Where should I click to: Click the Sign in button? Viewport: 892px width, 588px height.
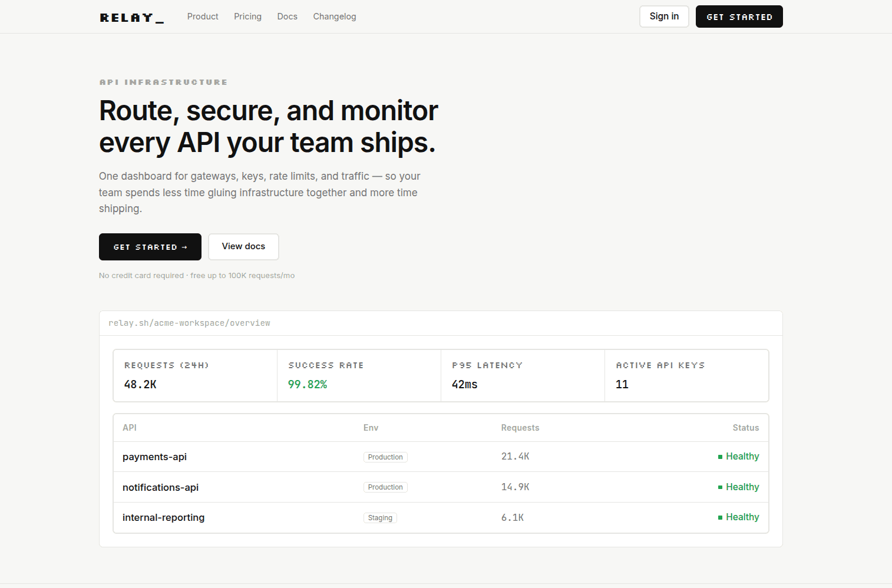point(664,16)
